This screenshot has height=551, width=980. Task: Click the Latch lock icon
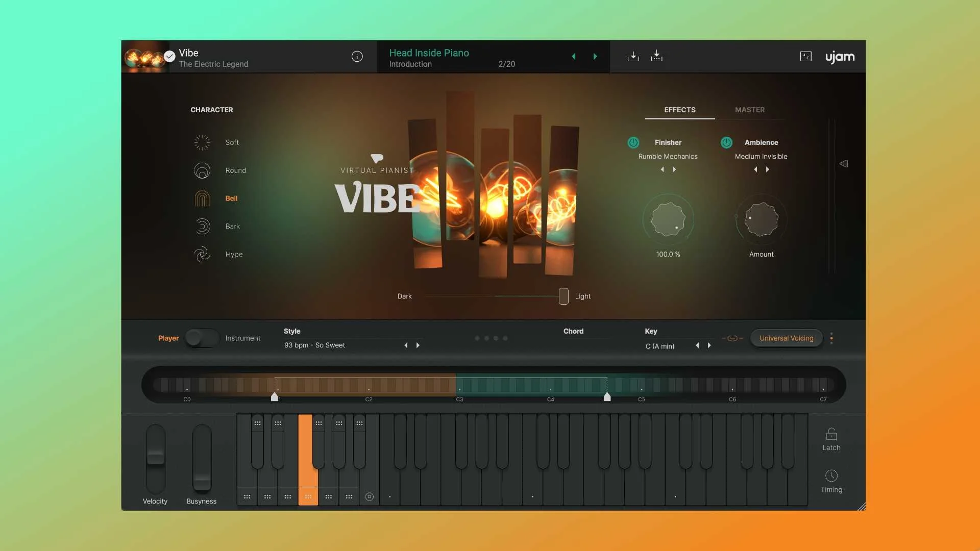831,434
